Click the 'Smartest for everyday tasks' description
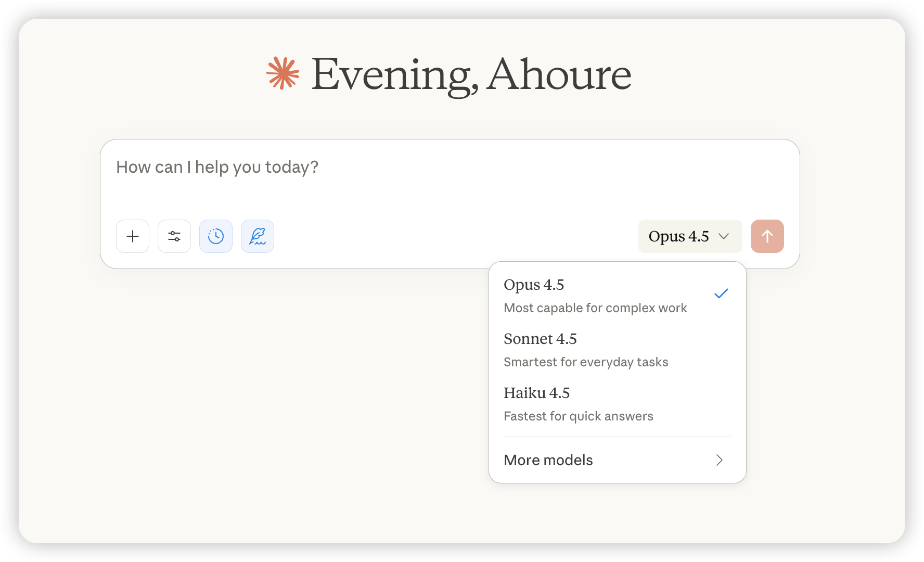 click(586, 362)
